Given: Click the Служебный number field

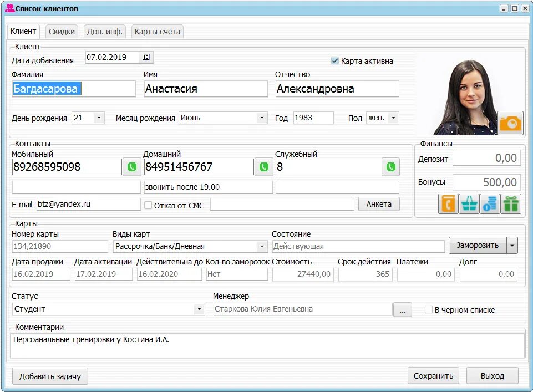Looking at the screenshot, I should pyautogui.click(x=329, y=167).
